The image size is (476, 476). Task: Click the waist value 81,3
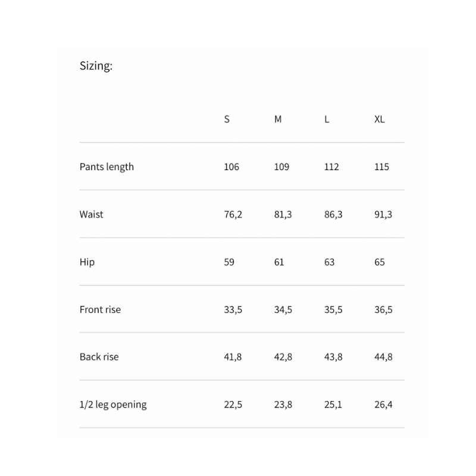pos(283,214)
